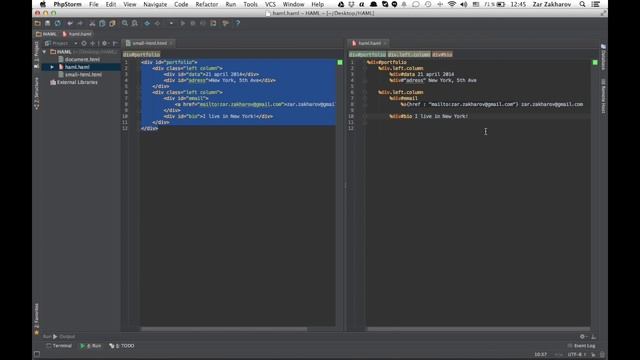Open the Tools menu
Viewport: 640px width, 360px height.
[x=250, y=4]
